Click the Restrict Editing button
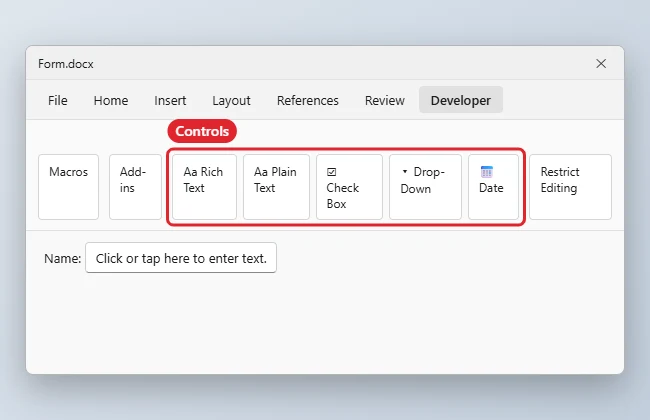 570,187
